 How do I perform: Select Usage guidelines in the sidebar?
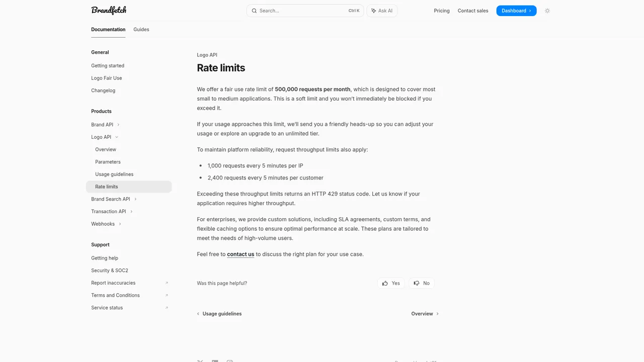click(x=114, y=174)
